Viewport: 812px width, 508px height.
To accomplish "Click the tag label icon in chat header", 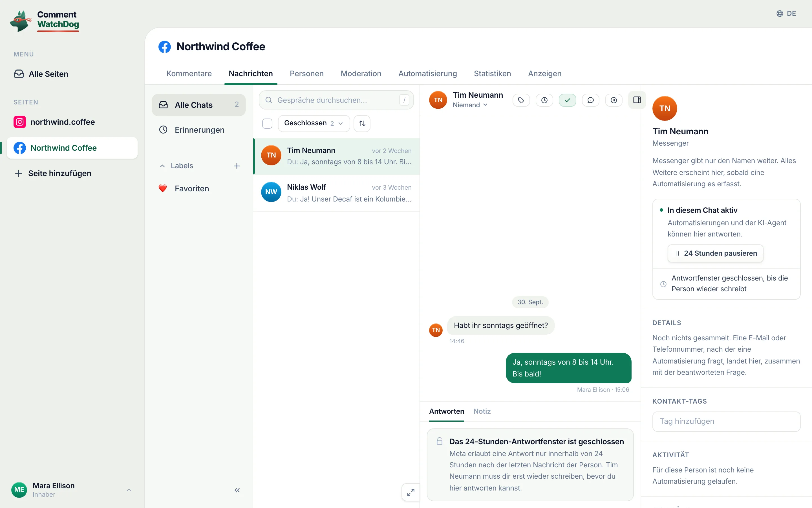I will tap(521, 100).
